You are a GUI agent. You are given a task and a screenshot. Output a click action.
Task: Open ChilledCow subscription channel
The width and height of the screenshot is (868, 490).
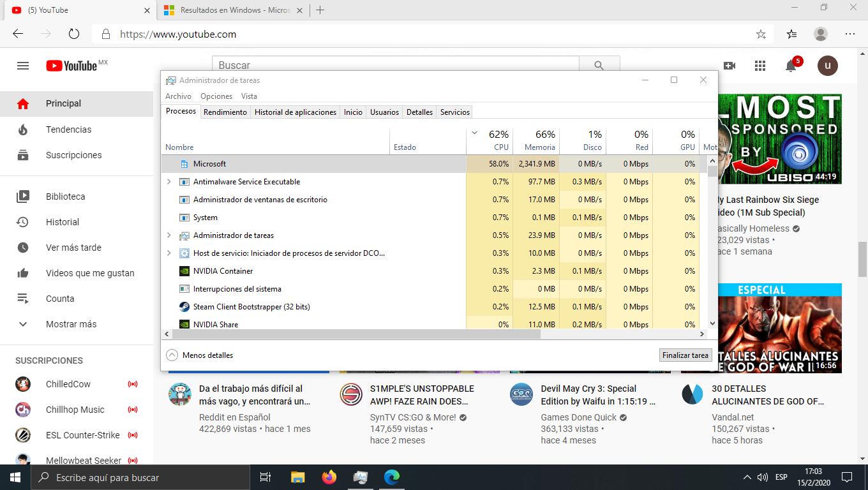pyautogui.click(x=77, y=384)
